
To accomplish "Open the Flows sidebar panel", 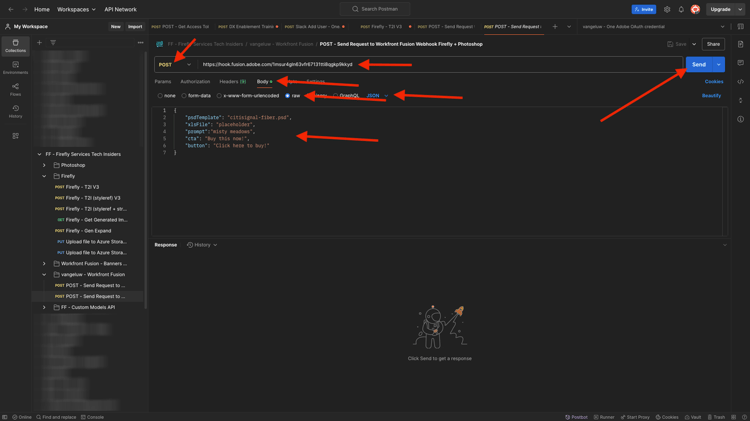I will (x=15, y=89).
